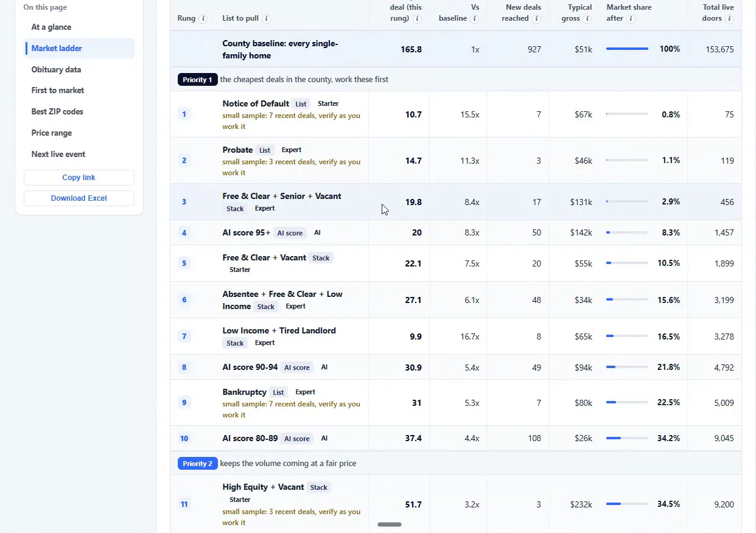Show the Total live doors info icon
This screenshot has height=533, width=756.
point(729,18)
